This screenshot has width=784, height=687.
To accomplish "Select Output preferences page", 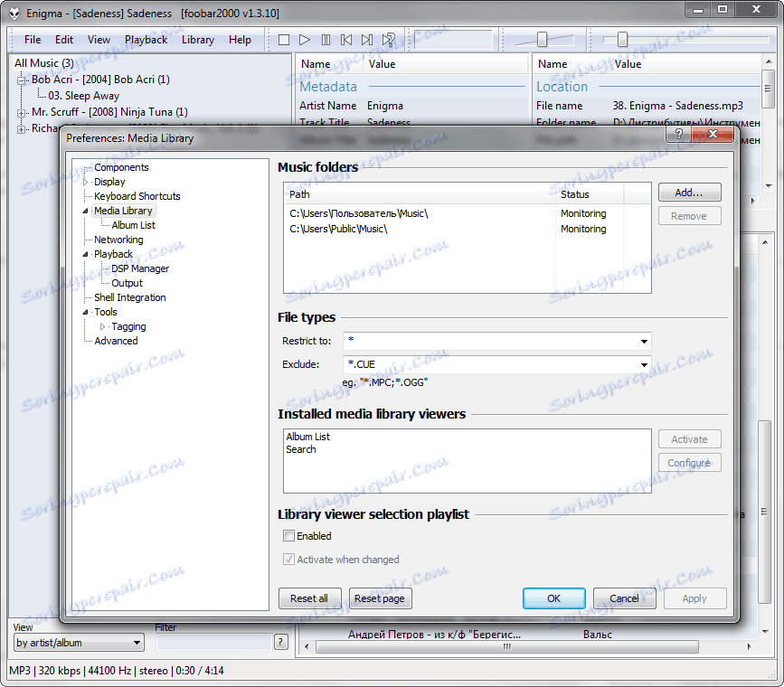I will [127, 284].
